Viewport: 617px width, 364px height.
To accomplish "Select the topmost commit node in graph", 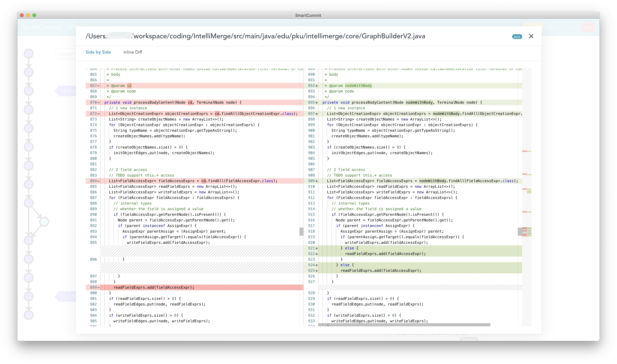I will click(x=29, y=53).
